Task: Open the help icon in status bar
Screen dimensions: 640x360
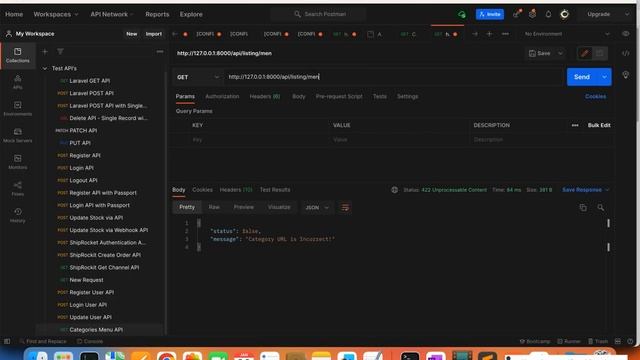Action: click(630, 341)
